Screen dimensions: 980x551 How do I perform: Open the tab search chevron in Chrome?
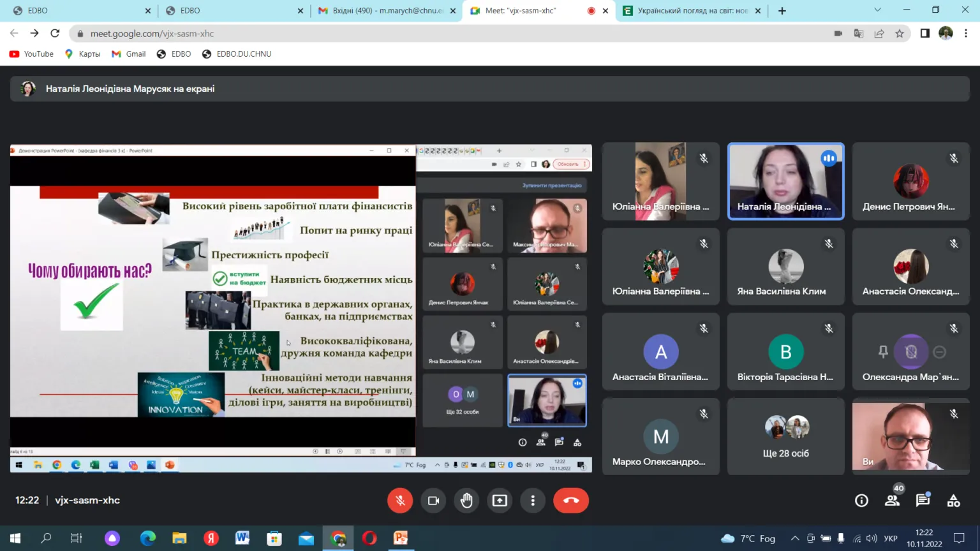click(x=877, y=10)
